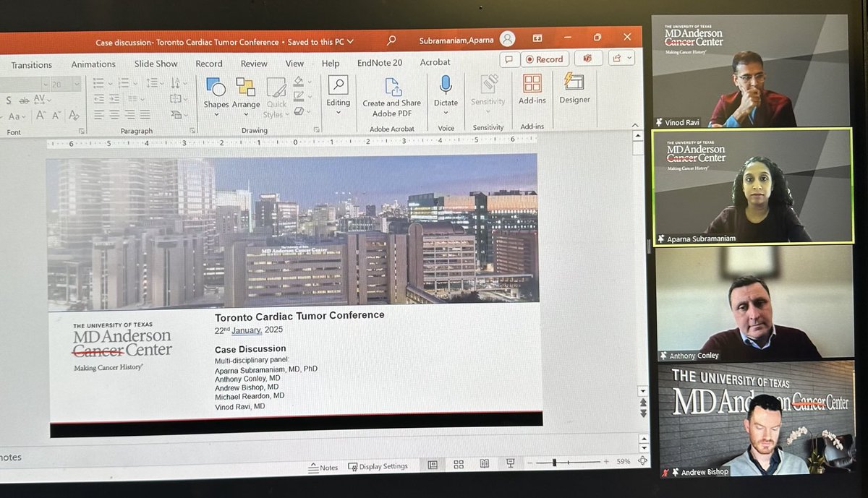Click the red Record button

[x=545, y=59]
